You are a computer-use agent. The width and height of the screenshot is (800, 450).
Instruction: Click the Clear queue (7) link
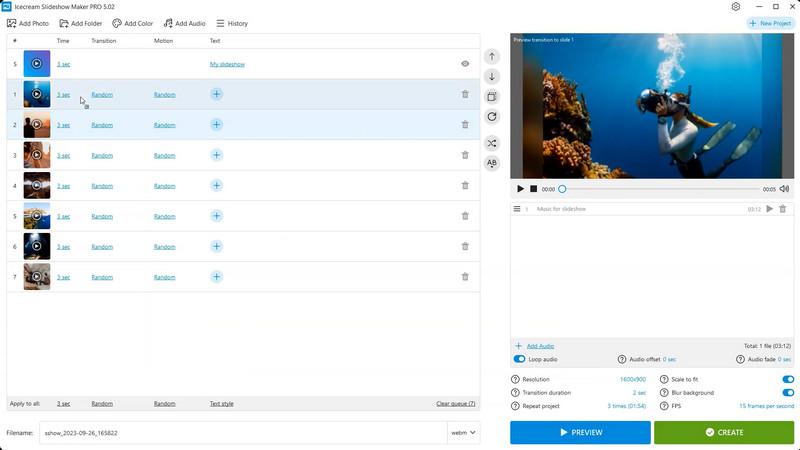click(455, 404)
